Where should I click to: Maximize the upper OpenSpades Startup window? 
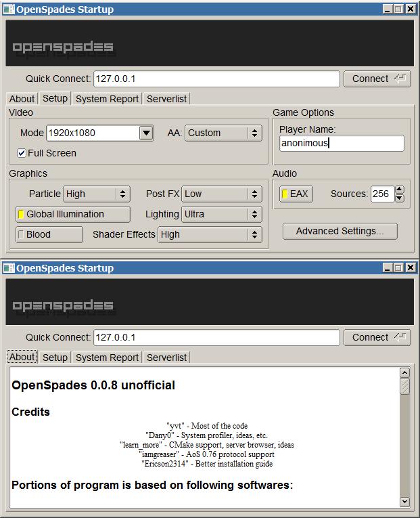point(398,9)
